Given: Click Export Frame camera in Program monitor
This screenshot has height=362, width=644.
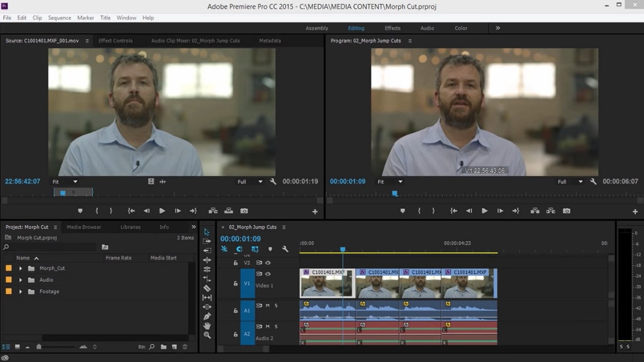Looking at the screenshot, I should point(566,211).
